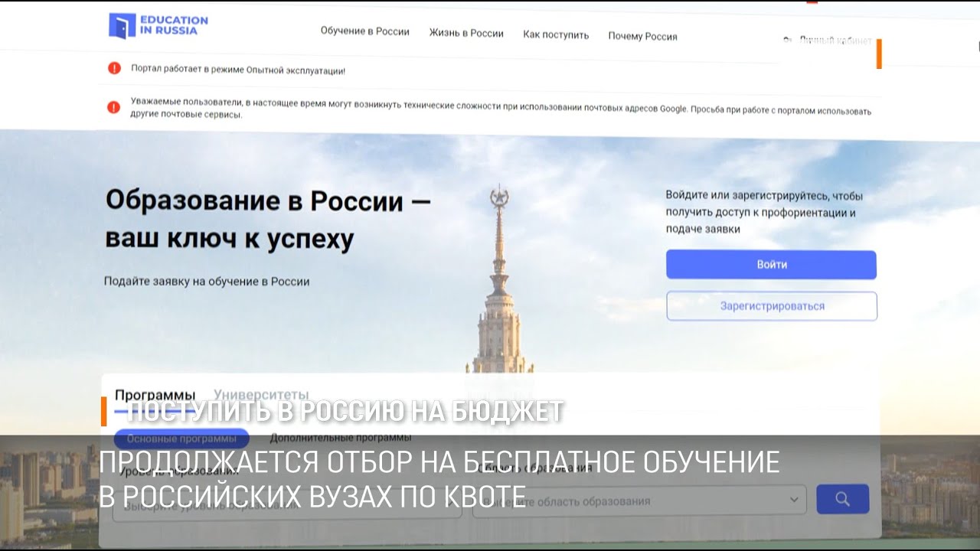Open the Жизнь в России menu
This screenshot has height=551, width=980.
[x=466, y=34]
